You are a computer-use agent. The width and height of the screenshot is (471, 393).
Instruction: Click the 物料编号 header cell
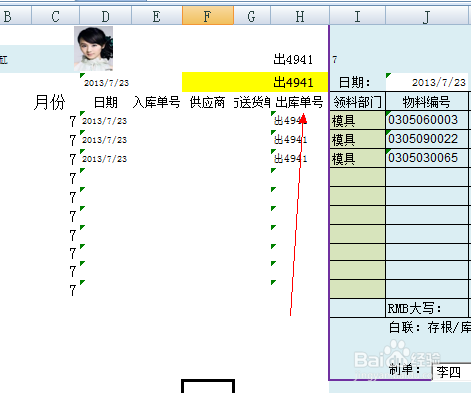[427, 102]
